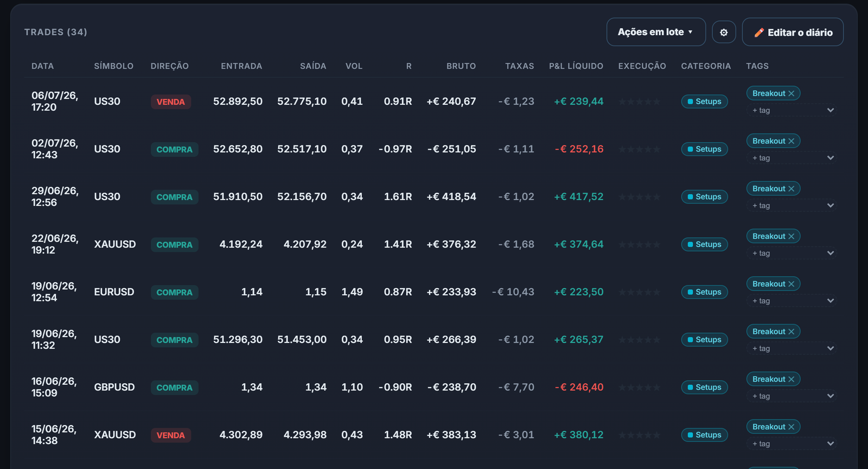Screen dimensions: 868x469
Task: Remove Breakout tag from 29/06/26 12:56 trade
Action: [791, 189]
